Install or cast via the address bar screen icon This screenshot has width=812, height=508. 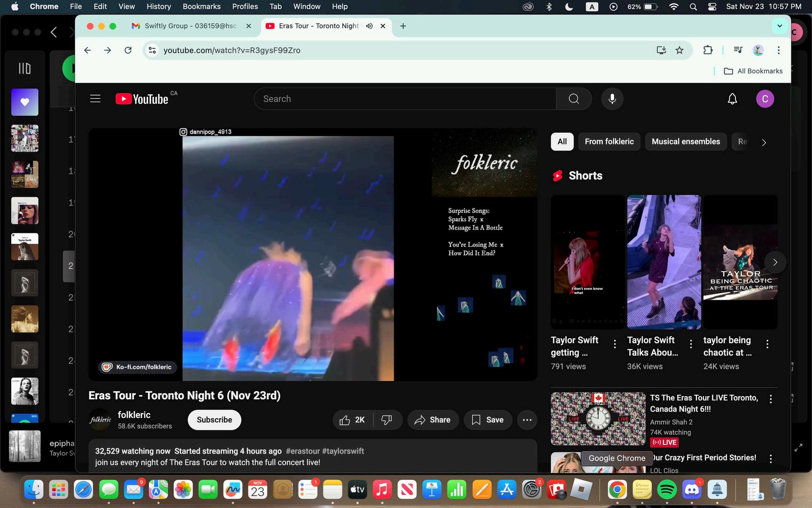pos(661,50)
